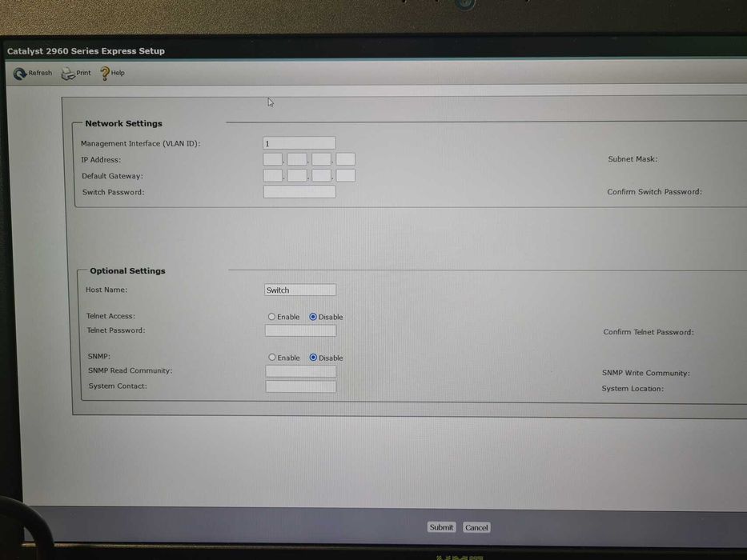This screenshot has height=560, width=747.
Task: Click the Catalyst 2960 Series Express Setup title
Action: (x=86, y=51)
